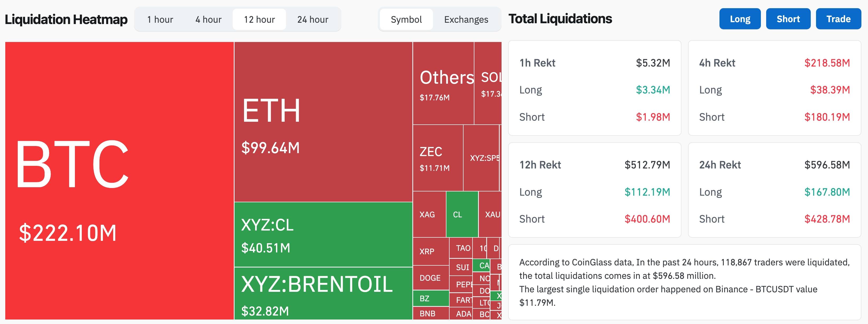Click the BTC $222.10M heatmap tile
Viewport: 868px width, 324px height.
coord(119,180)
